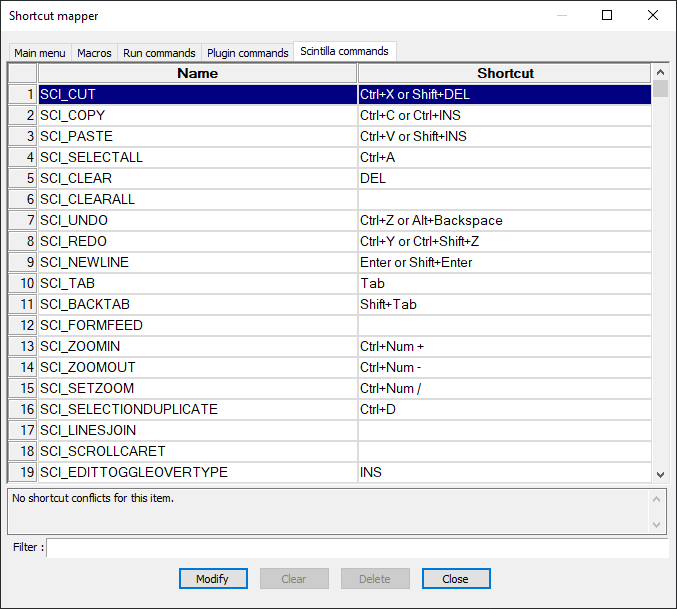Click row number 12 header
The image size is (677, 609).
pos(22,325)
